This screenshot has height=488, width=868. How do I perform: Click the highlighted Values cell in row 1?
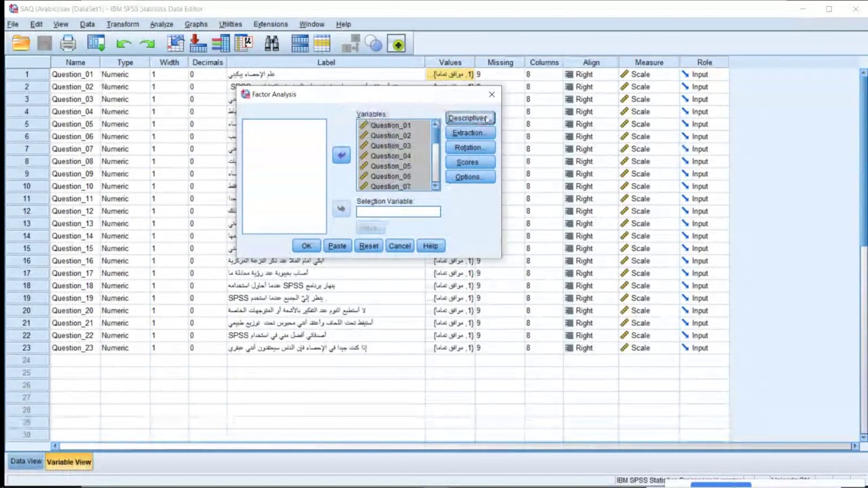pyautogui.click(x=450, y=75)
